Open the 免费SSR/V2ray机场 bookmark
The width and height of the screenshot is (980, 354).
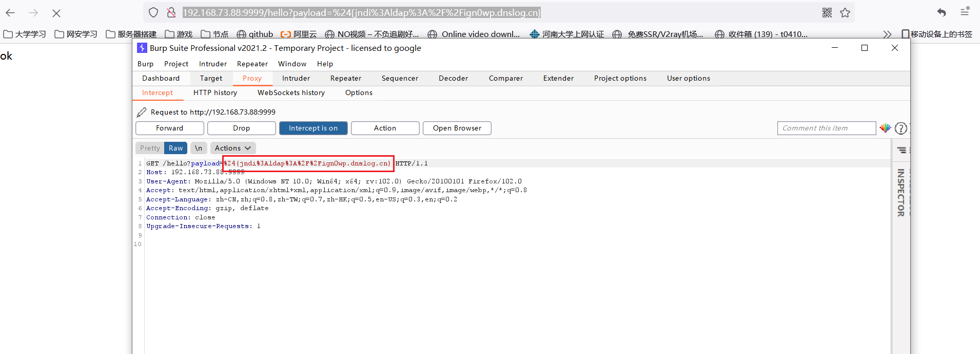pos(658,34)
